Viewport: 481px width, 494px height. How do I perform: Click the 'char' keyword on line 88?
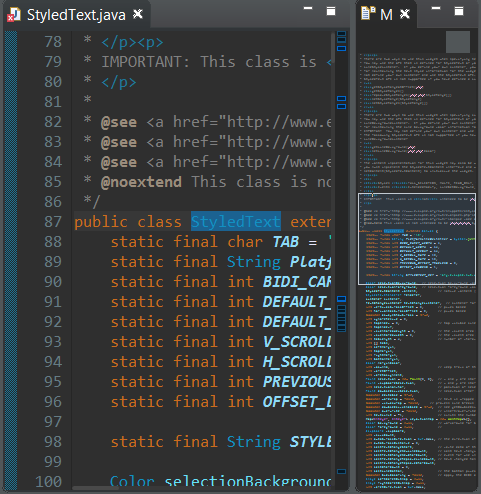(x=245, y=242)
